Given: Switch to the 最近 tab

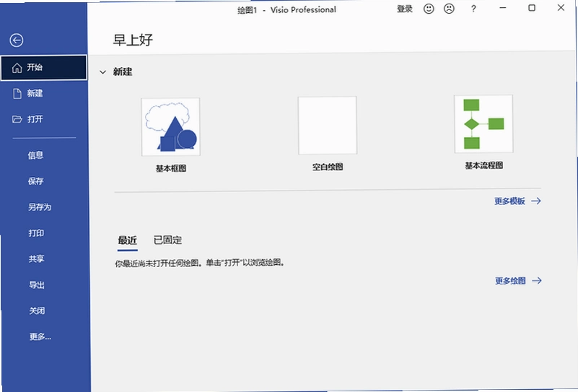Looking at the screenshot, I should tap(128, 240).
